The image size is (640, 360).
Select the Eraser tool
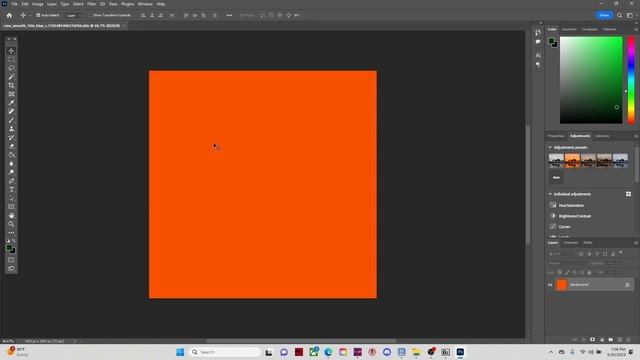point(11,146)
